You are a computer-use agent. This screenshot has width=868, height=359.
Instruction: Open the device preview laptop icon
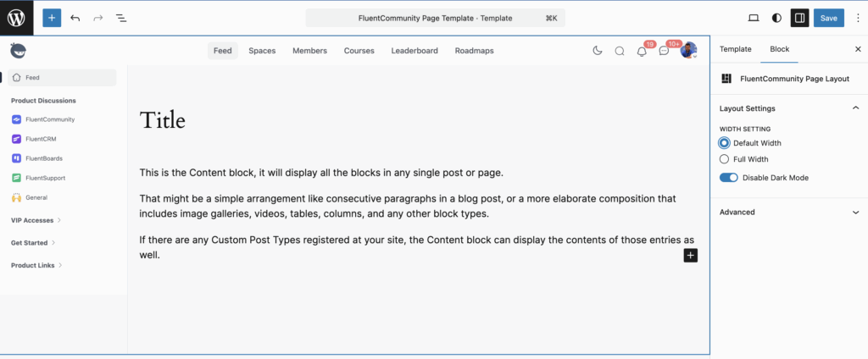pos(753,19)
